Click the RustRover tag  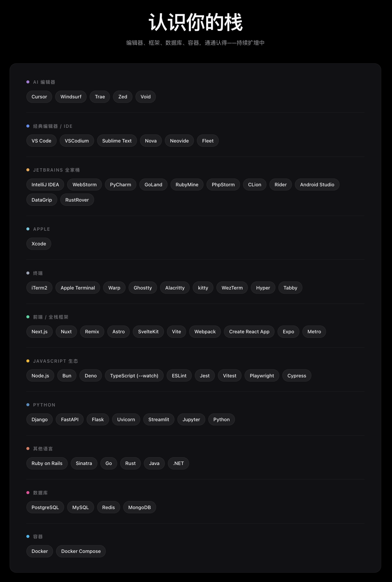[77, 200]
